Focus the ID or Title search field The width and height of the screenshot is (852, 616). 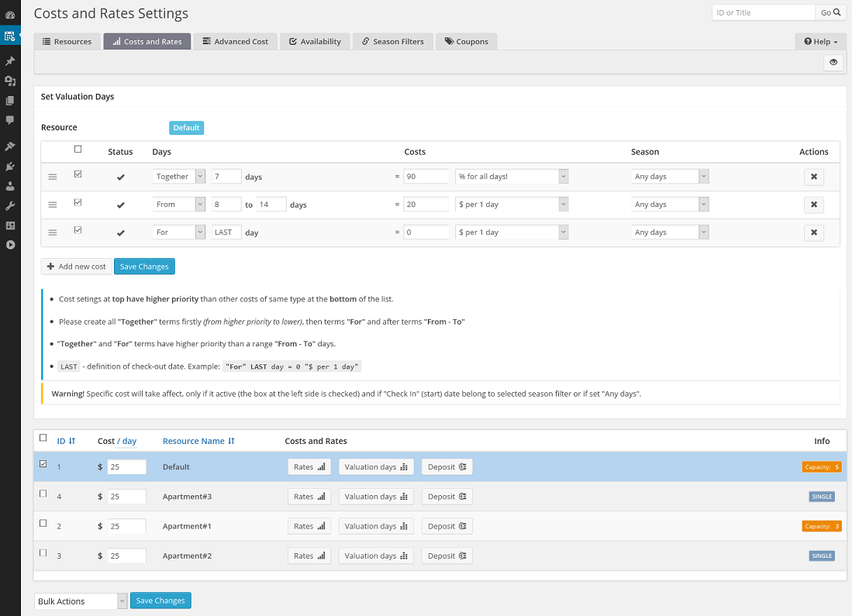point(764,12)
